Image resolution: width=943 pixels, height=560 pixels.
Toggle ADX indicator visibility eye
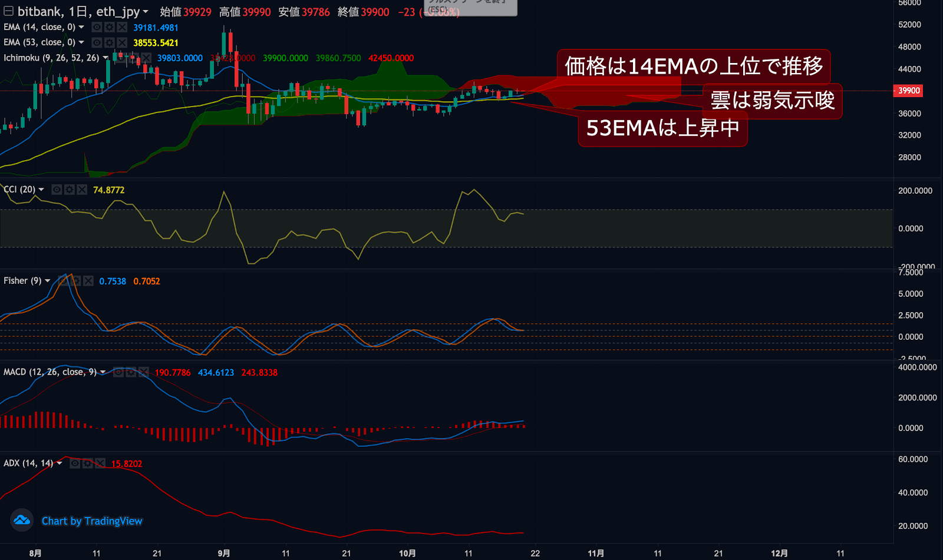pos(75,463)
